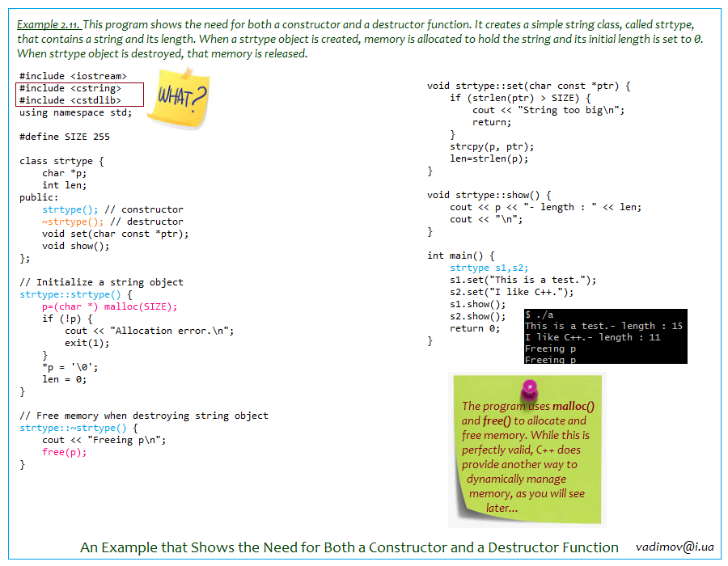Click the blue 'strtype();' constructor declaration
This screenshot has height=566, width=728.
pyautogui.click(x=70, y=209)
